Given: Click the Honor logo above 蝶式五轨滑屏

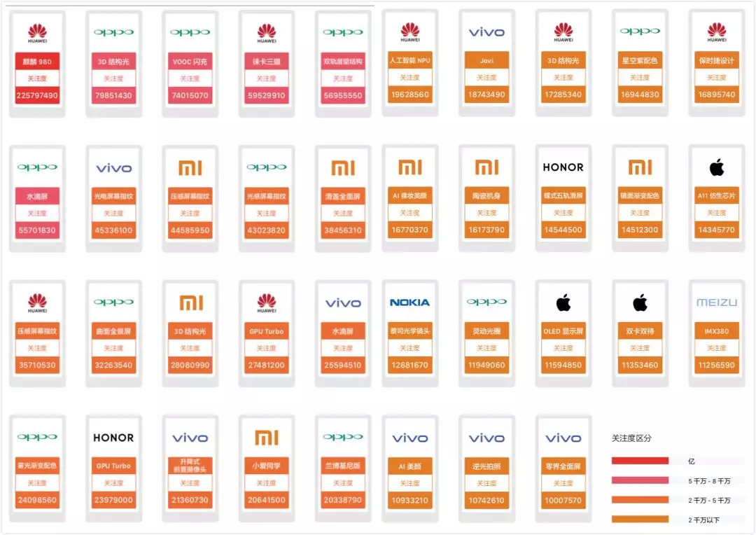Looking at the screenshot, I should tap(563, 167).
